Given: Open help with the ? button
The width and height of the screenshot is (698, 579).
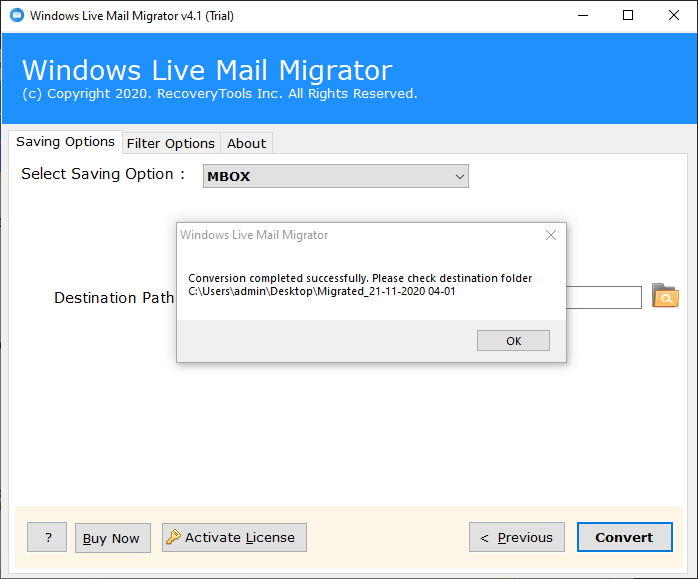Looking at the screenshot, I should [47, 537].
